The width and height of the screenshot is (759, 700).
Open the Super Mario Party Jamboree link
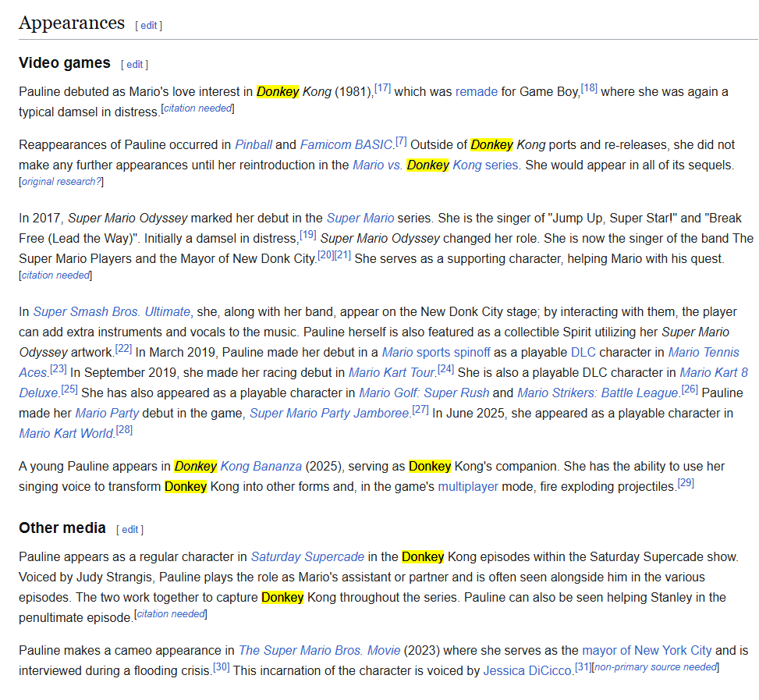point(330,414)
